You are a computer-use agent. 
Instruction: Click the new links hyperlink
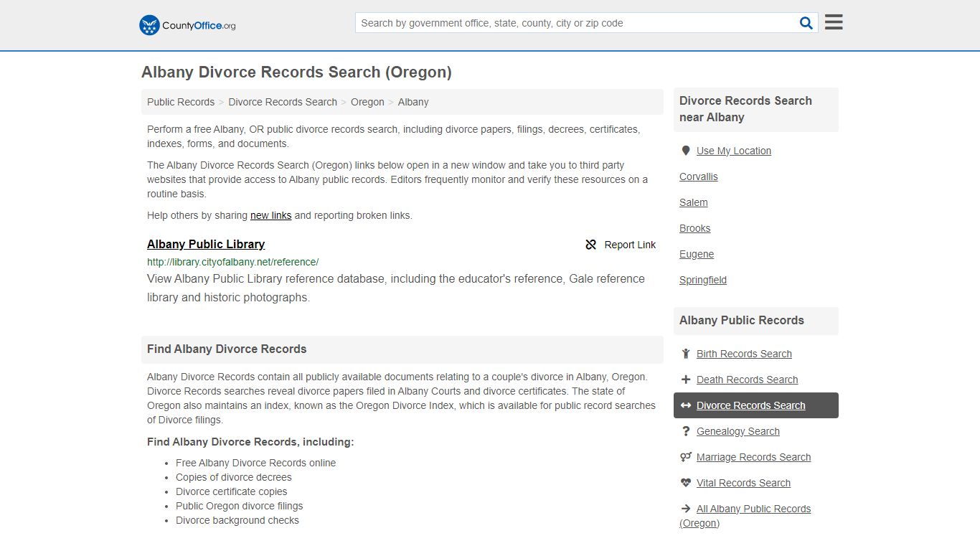tap(270, 215)
